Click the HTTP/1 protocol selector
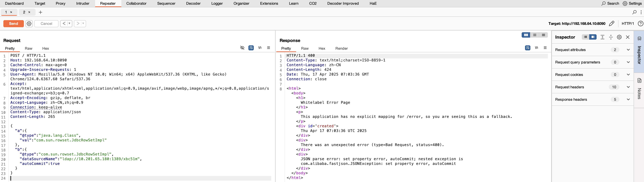644x182 pixels. [628, 24]
